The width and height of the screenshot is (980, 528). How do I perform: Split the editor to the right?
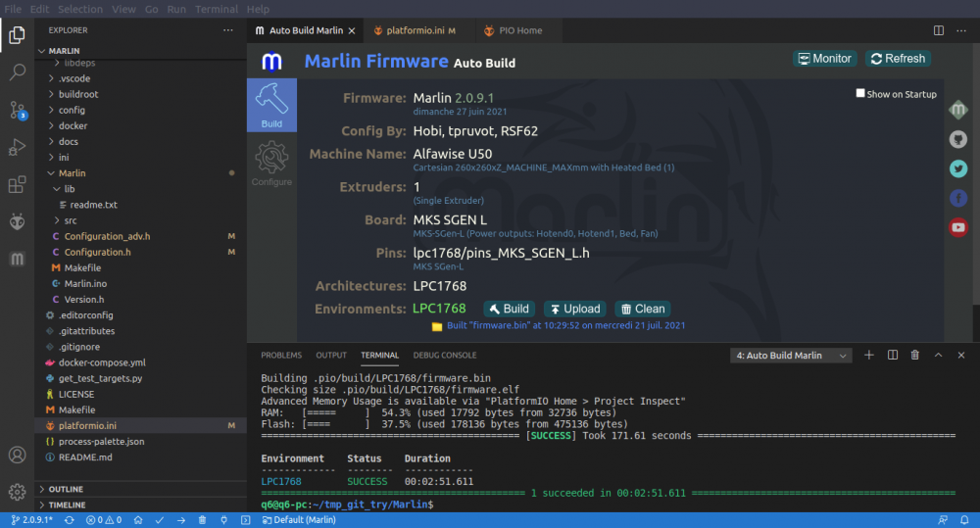coord(938,30)
